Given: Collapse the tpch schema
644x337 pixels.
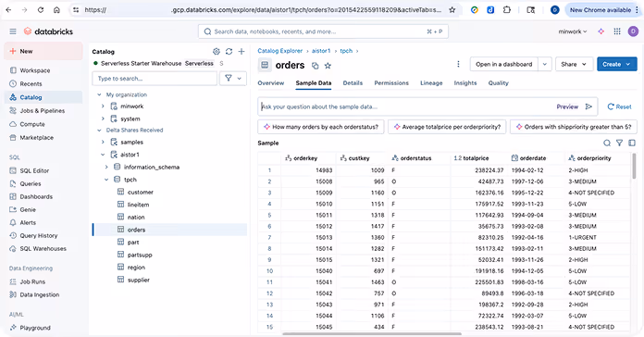Looking at the screenshot, I should (106, 180).
